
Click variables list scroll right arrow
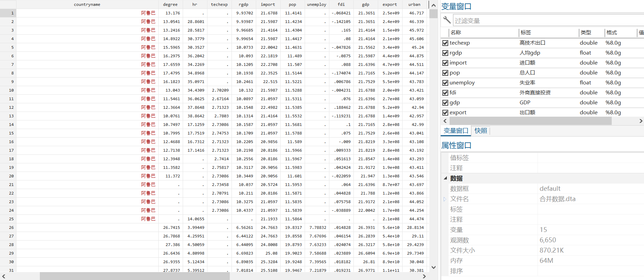pos(641,121)
